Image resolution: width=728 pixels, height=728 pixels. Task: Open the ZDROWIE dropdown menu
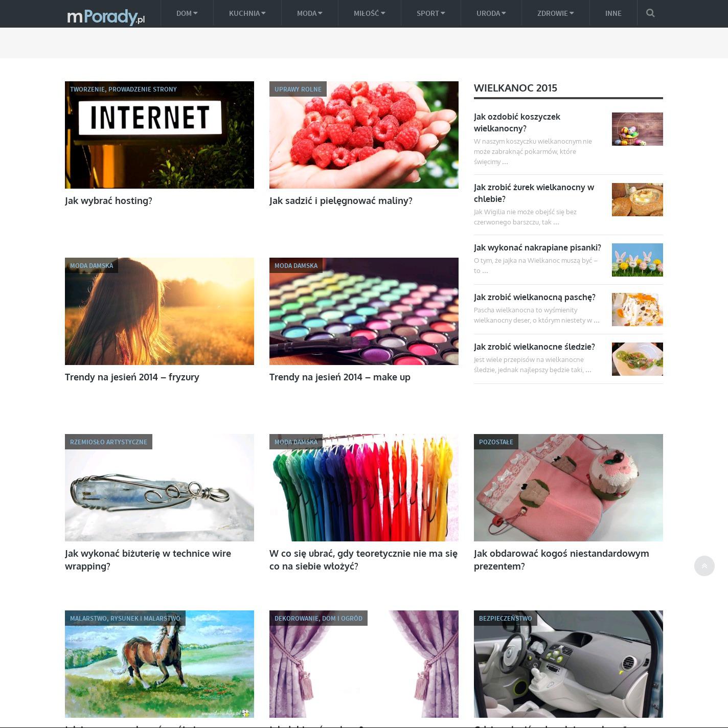pyautogui.click(x=555, y=13)
